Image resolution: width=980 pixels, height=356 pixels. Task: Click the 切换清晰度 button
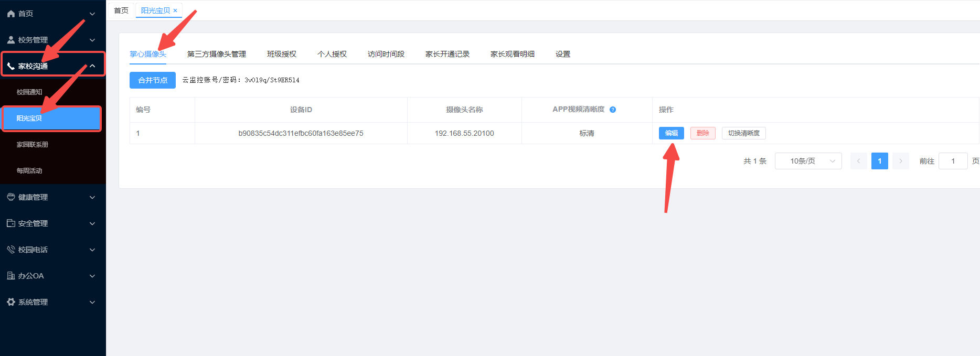click(x=744, y=133)
